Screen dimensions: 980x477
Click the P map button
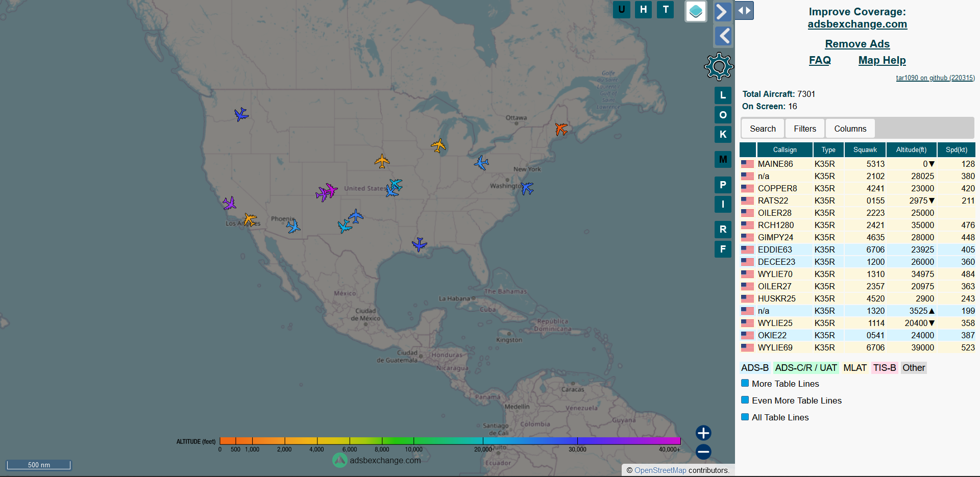pos(723,185)
